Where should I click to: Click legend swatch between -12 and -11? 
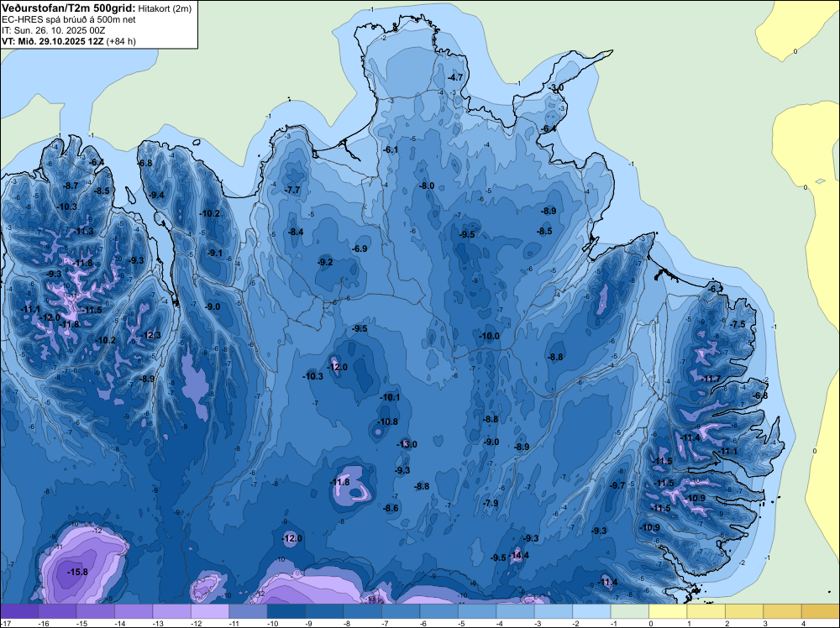(211, 611)
